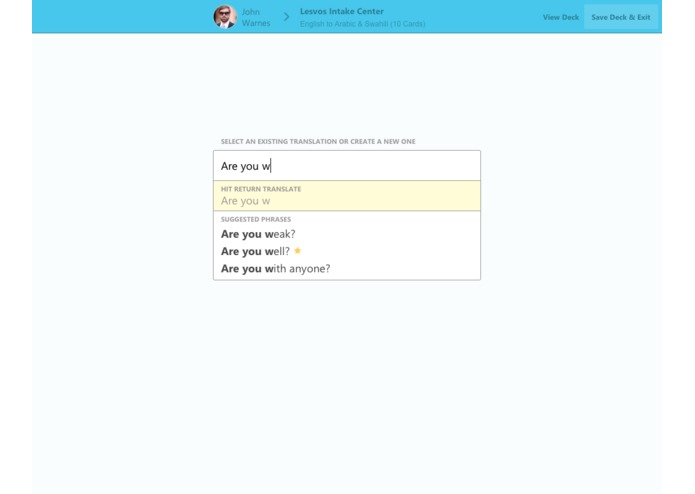The height and width of the screenshot is (494, 695).
Task: Click Select an existing translation label
Action: point(318,141)
